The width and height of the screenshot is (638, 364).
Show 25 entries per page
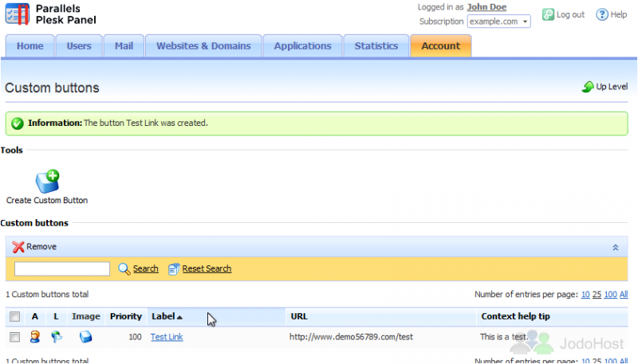pos(597,295)
